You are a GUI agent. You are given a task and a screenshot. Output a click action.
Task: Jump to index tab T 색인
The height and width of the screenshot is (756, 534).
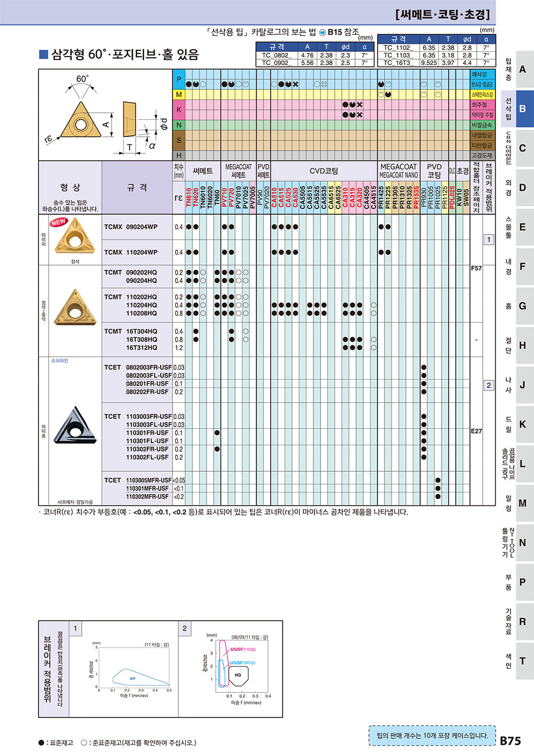(517, 661)
